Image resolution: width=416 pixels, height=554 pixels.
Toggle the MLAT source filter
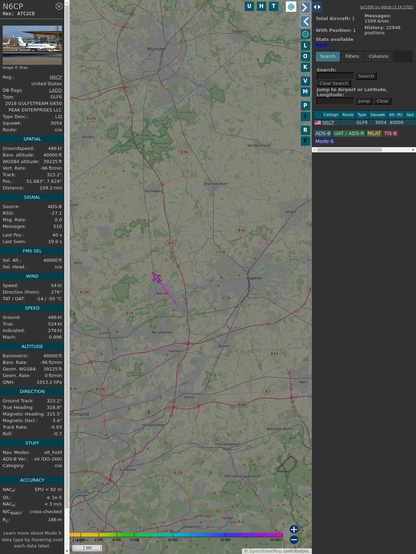(374, 133)
